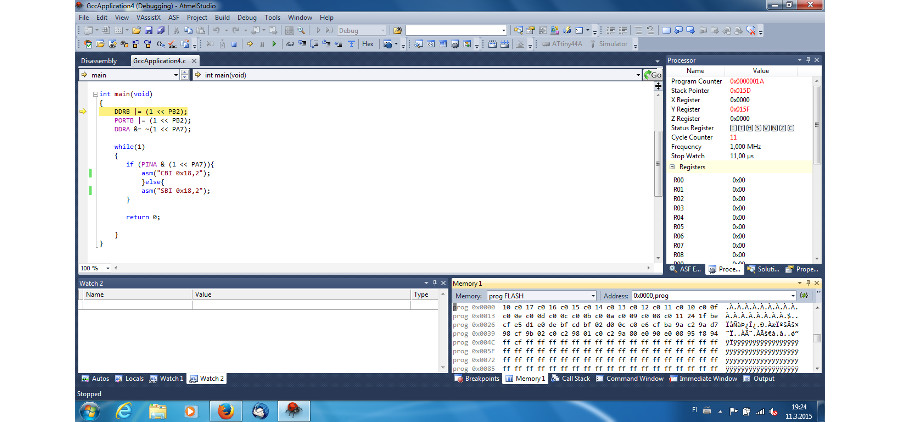Switch to the Immediate Window tab

click(x=703, y=379)
